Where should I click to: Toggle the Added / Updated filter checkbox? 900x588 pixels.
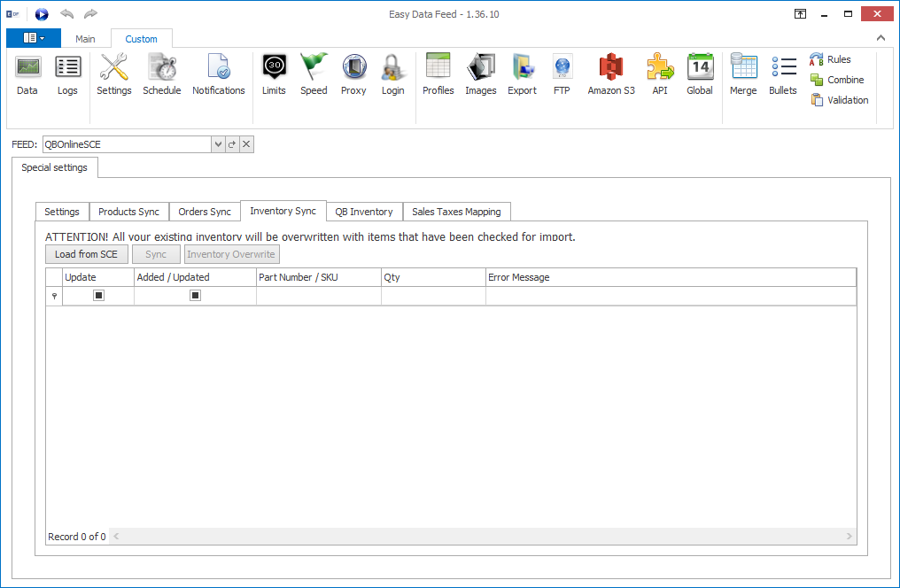pos(195,296)
